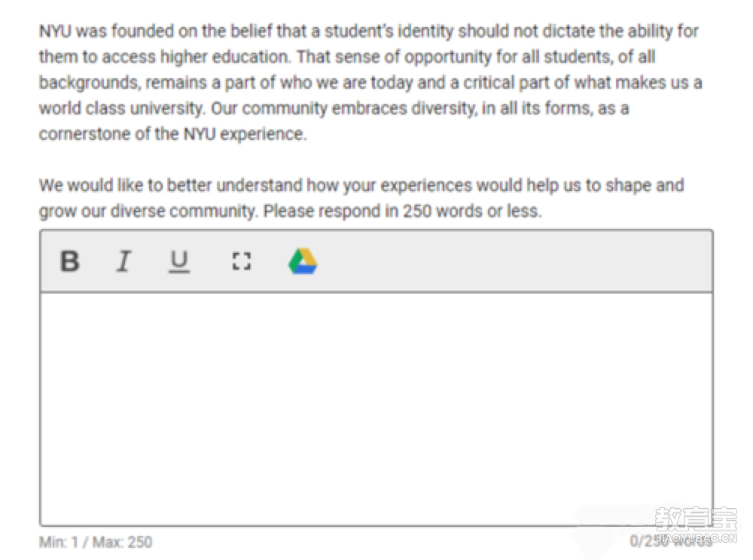Screen dimensions: 753x560
Task: Click the text "Please respond in 250 words or less"
Action: tap(401, 212)
